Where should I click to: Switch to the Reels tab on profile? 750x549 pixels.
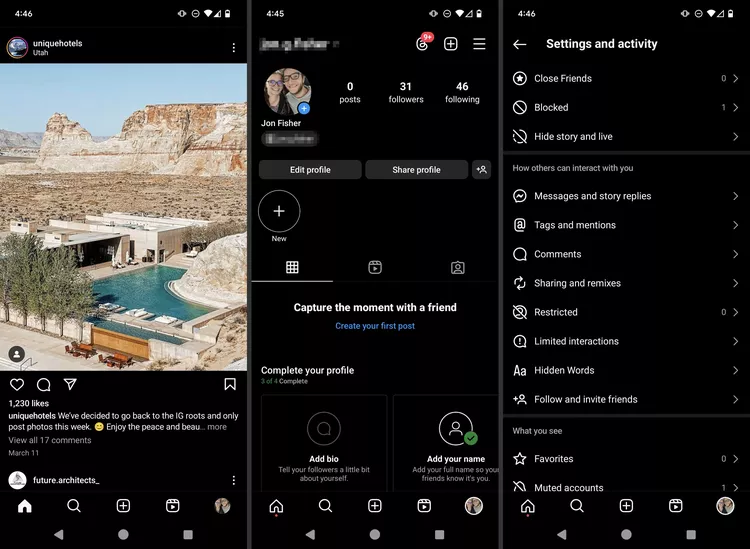[375, 267]
